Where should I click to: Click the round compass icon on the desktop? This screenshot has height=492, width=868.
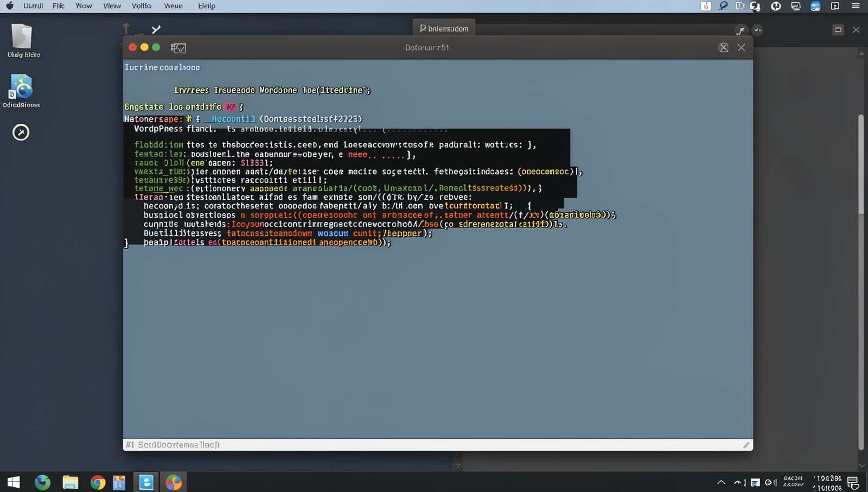(x=21, y=132)
